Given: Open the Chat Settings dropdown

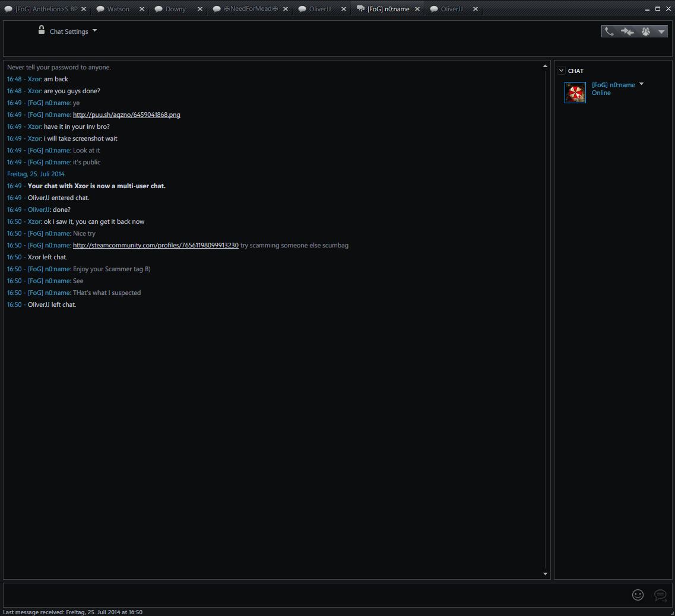Looking at the screenshot, I should click(72, 31).
